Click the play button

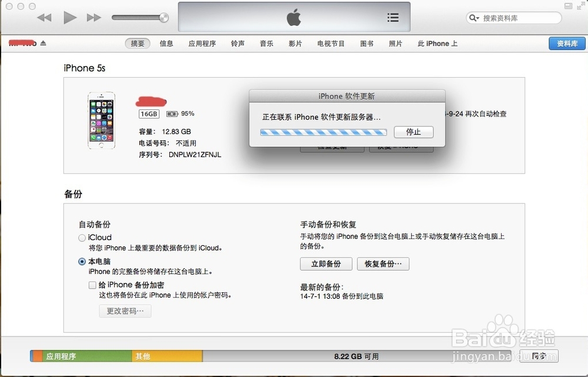tap(70, 17)
